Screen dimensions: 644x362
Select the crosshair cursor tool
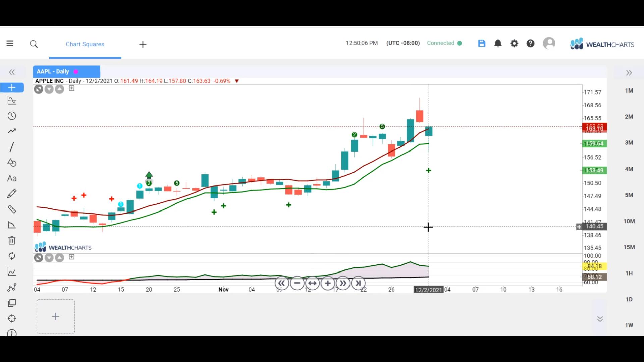tap(12, 87)
